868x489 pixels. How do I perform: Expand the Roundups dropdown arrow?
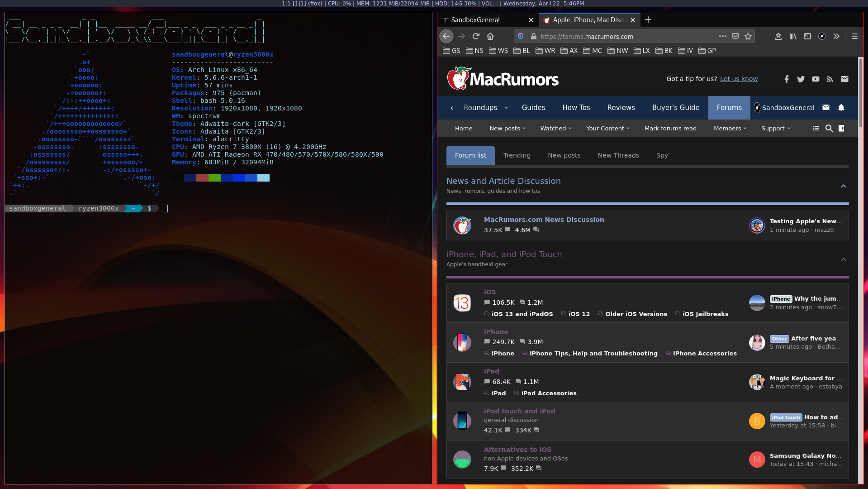pyautogui.click(x=506, y=108)
